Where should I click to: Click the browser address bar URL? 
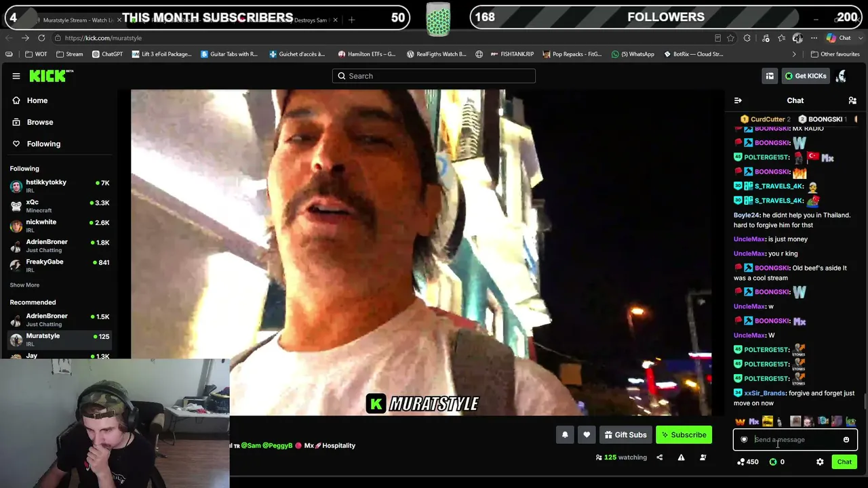point(103,38)
